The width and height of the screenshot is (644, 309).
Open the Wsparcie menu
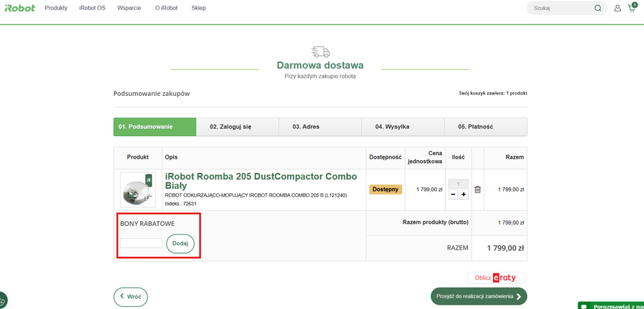pos(130,9)
